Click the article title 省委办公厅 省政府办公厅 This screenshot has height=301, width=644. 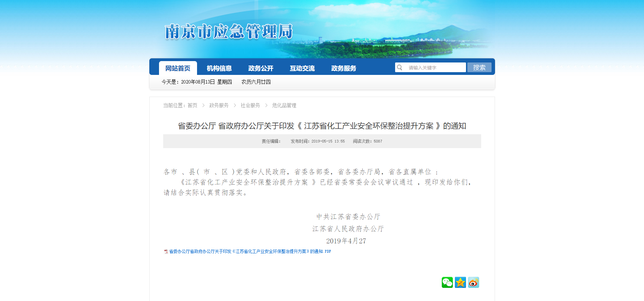pyautogui.click(x=322, y=126)
